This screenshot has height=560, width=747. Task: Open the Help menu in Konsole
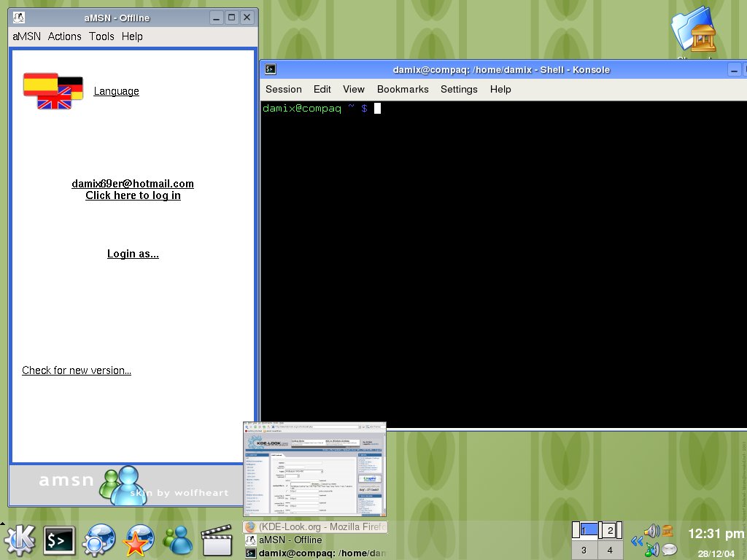coord(500,90)
